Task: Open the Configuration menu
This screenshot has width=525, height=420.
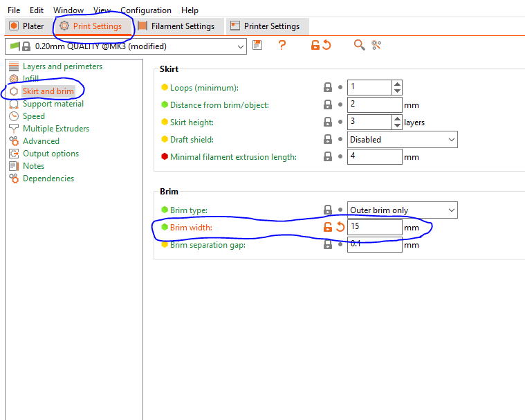Action: pyautogui.click(x=146, y=10)
